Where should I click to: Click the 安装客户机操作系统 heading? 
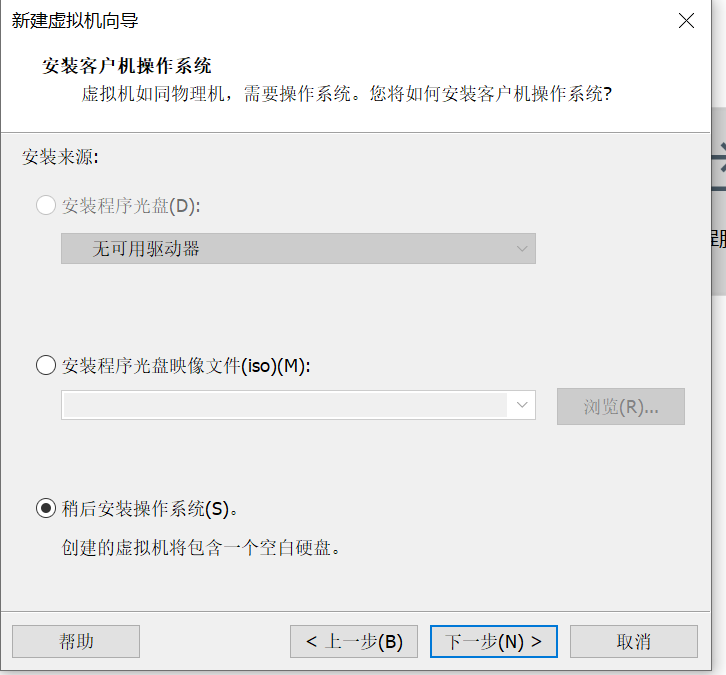127,66
